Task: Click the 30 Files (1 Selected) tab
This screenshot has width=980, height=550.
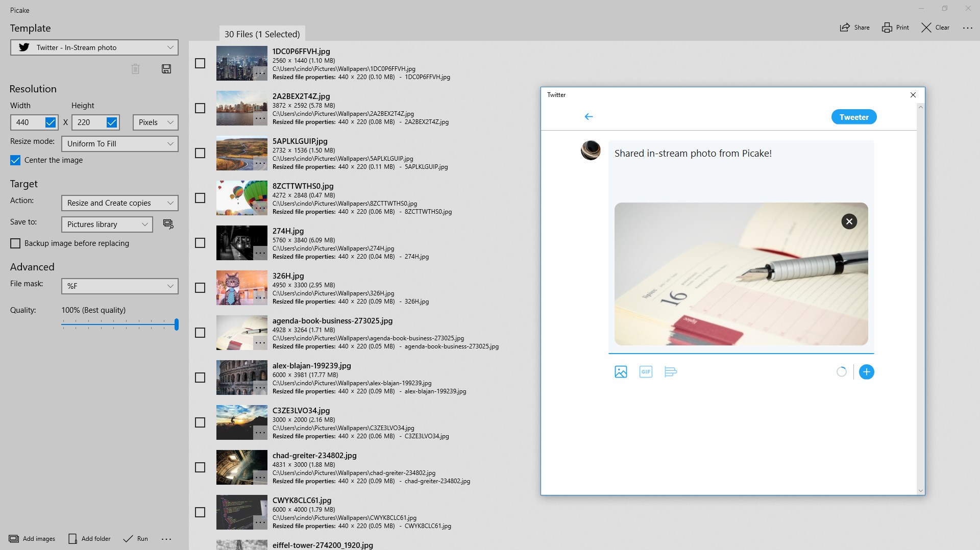Action: pyautogui.click(x=262, y=34)
